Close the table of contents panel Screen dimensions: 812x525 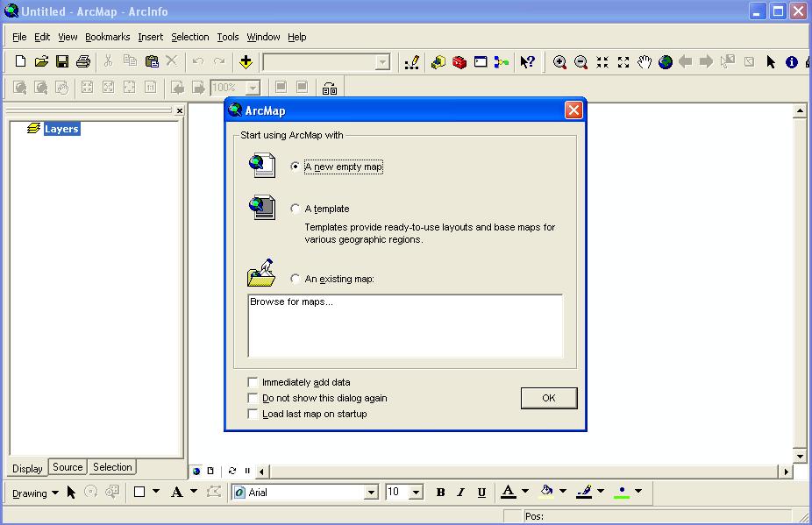pos(179,110)
